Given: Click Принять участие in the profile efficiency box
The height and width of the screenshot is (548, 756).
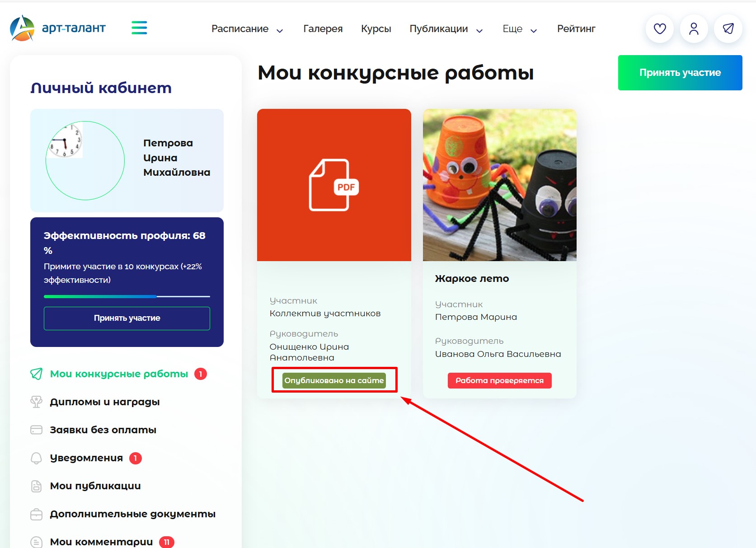Looking at the screenshot, I should pyautogui.click(x=127, y=318).
